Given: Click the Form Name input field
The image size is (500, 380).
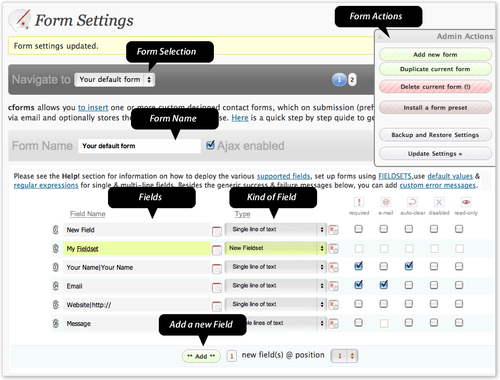Looking at the screenshot, I should coord(139,146).
